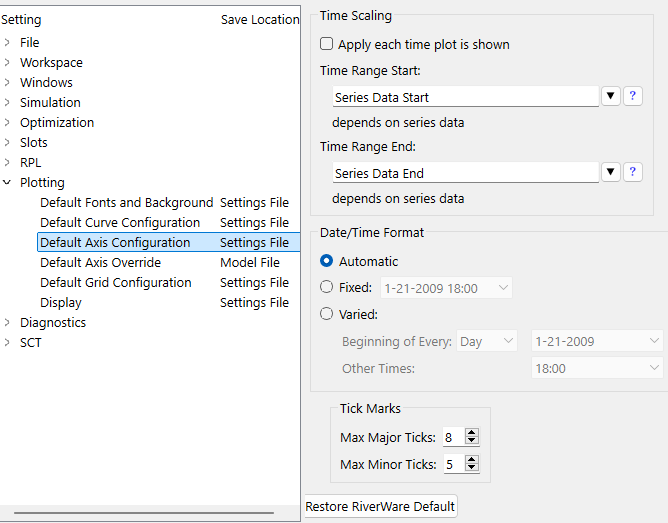The height and width of the screenshot is (523, 668).
Task: Adjust the Max Minor Ticks spinner
Action: click(472, 464)
